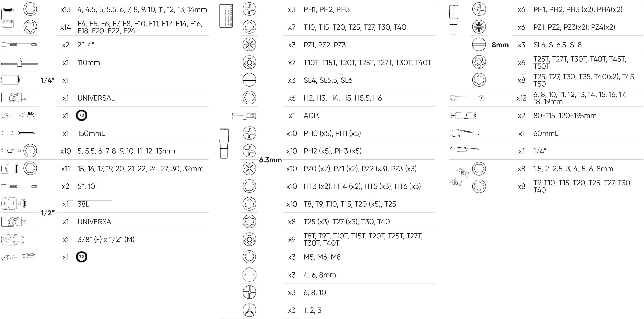The image size is (644, 319).
Task: Select the tri-wing icon beside 1, 2, 3
Action: pyautogui.click(x=249, y=310)
